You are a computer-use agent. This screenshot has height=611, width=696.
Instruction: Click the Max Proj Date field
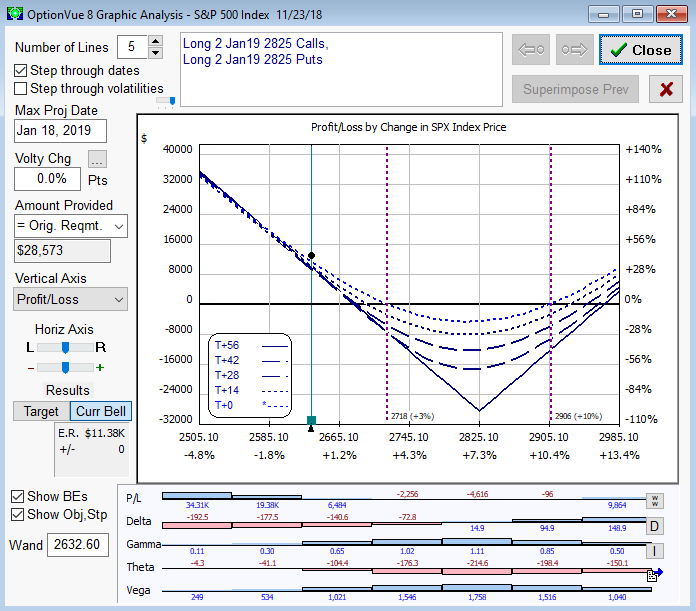(x=60, y=131)
